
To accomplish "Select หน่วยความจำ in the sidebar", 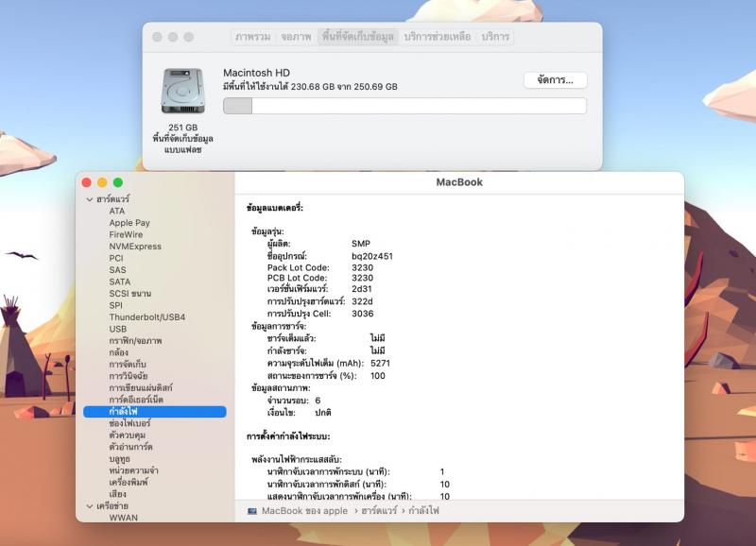I will click(x=133, y=470).
